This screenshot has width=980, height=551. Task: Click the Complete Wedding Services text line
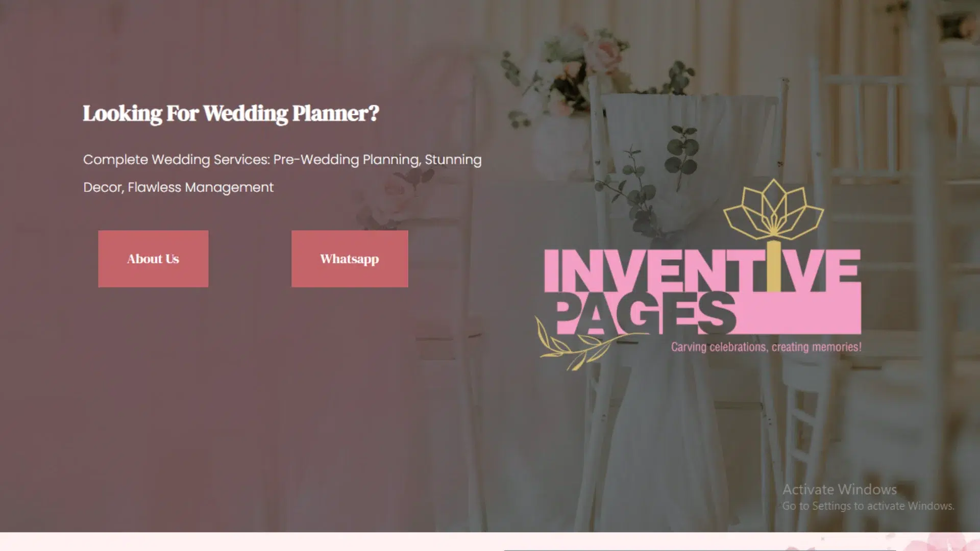tap(282, 160)
